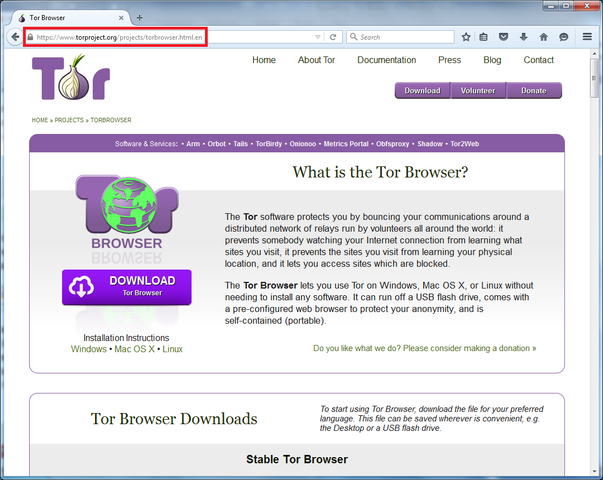This screenshot has width=603, height=480.
Task: Open a new tab with plus button
Action: [x=140, y=18]
